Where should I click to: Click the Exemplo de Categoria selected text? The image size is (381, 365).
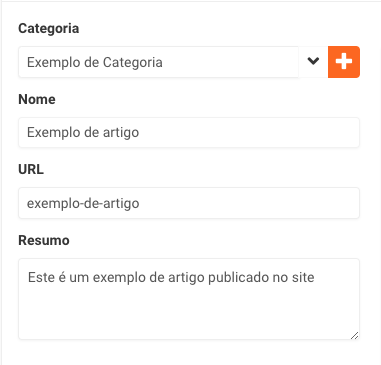[95, 62]
